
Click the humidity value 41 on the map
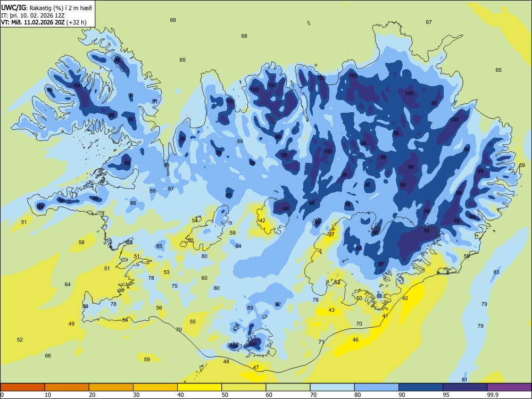(x=385, y=316)
